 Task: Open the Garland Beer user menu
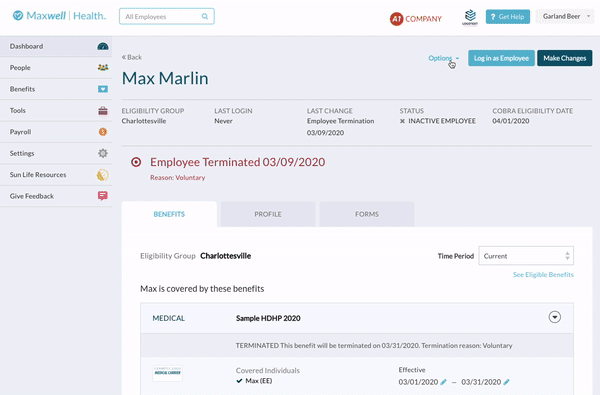click(565, 16)
